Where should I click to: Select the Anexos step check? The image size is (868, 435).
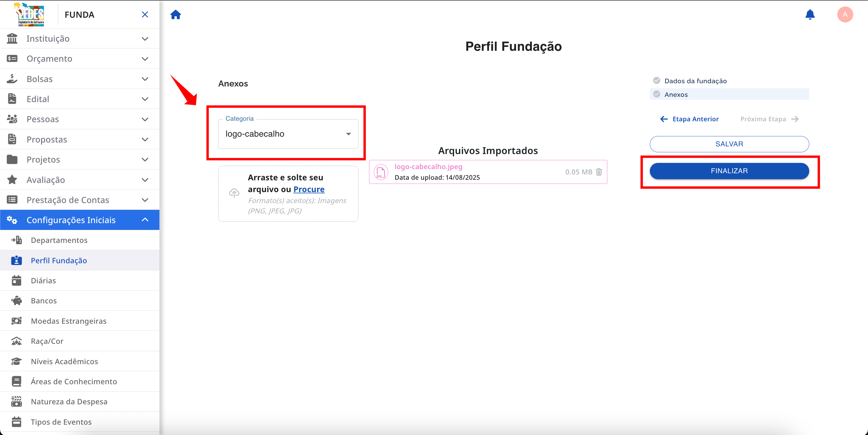pyautogui.click(x=656, y=94)
